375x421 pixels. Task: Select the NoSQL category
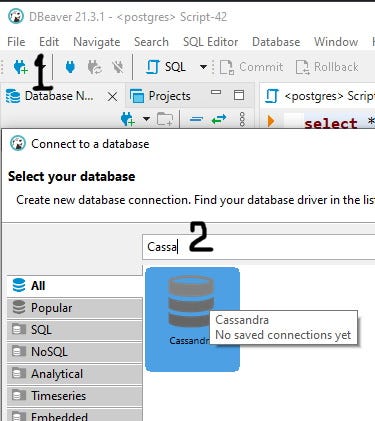point(74,352)
